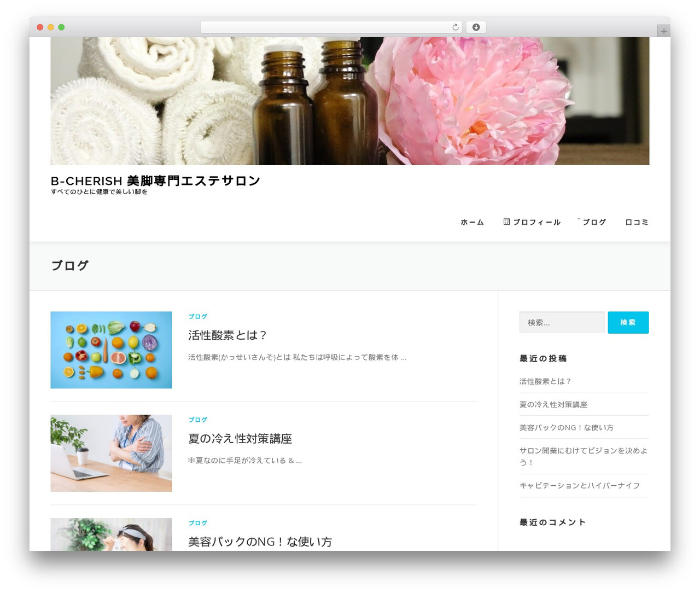700x593 pixels.
Task: Open sidebar recent post 夏の冷え性対策講座
Action: (x=553, y=405)
